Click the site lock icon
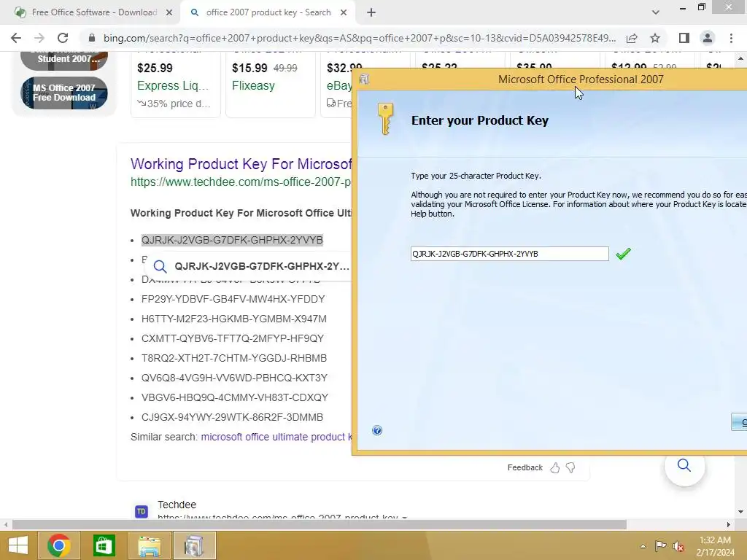 pyautogui.click(x=92, y=38)
